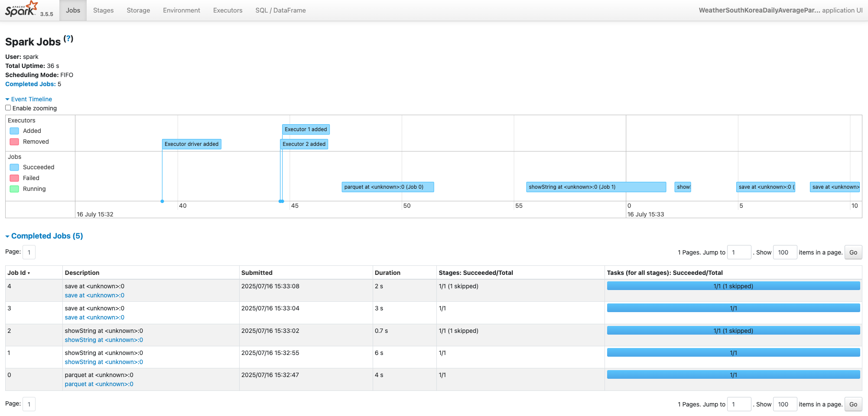This screenshot has height=416, width=868.
Task: Focus the top 'Jump to' page input
Action: [x=739, y=252]
